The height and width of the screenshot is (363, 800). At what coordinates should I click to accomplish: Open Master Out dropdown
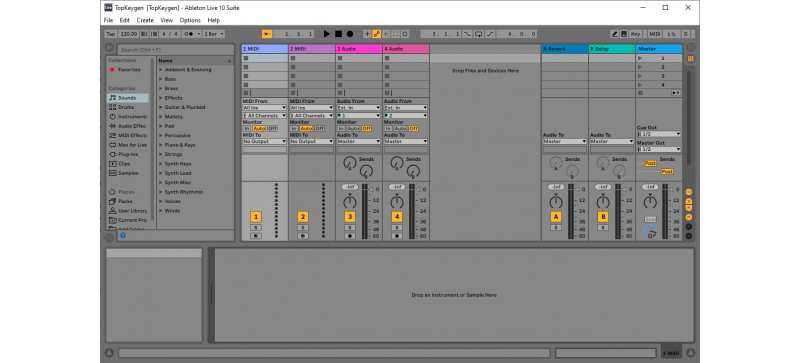pos(659,149)
